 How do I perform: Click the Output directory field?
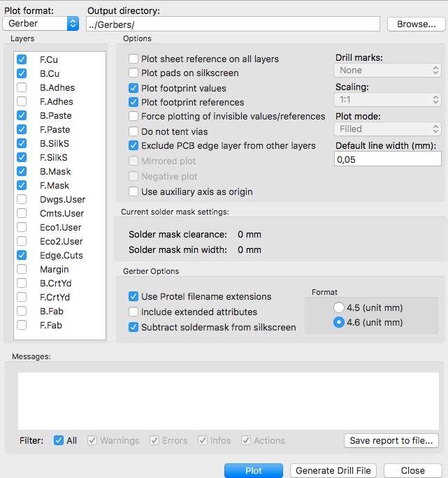233,24
